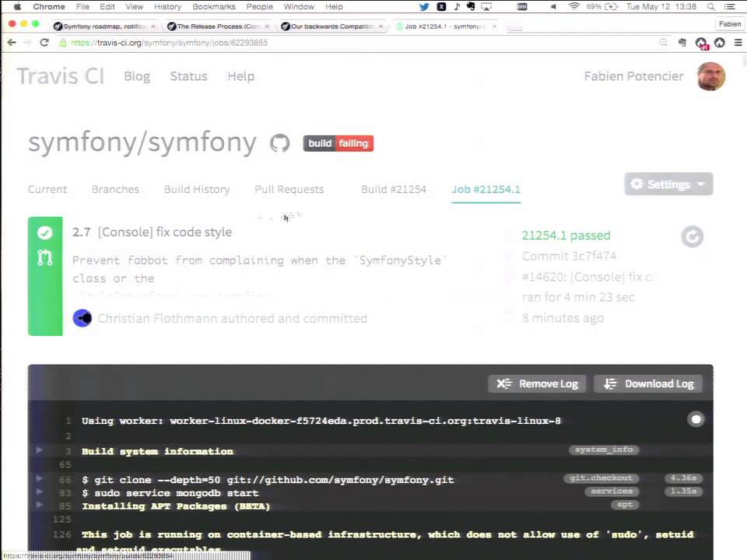
Task: Click the green passed checkmark icon
Action: tap(45, 233)
